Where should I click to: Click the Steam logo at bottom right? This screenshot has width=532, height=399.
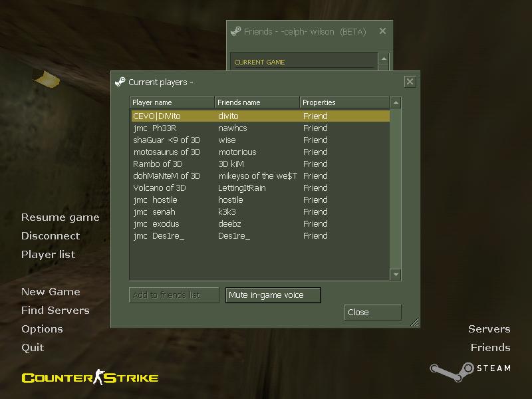point(470,372)
